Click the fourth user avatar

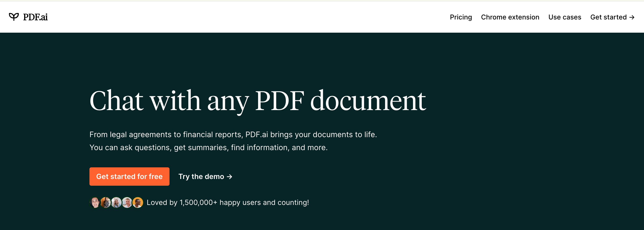click(x=127, y=202)
